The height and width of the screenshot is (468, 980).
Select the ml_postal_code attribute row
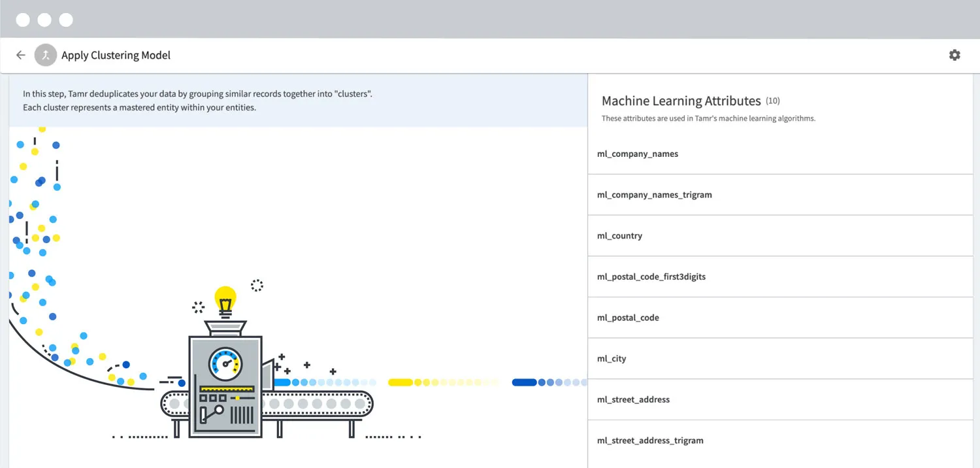point(780,318)
